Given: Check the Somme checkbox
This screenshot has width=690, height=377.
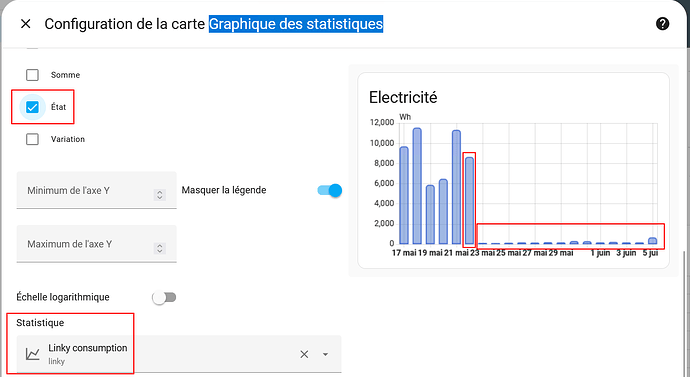Looking at the screenshot, I should click(x=32, y=75).
